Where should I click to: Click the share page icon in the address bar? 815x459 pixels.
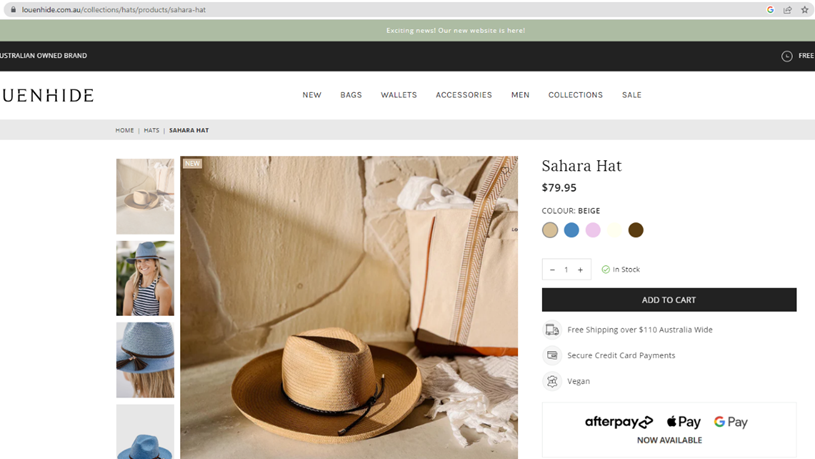point(787,9)
